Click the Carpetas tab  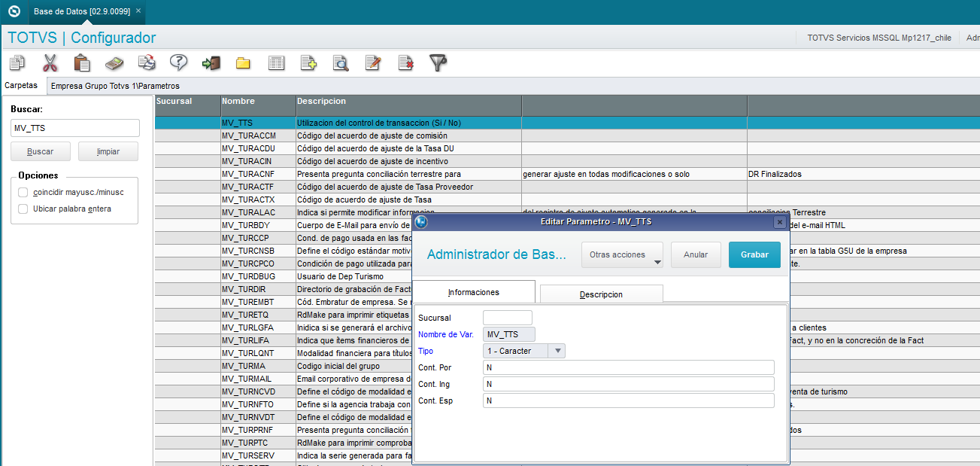pos(21,85)
